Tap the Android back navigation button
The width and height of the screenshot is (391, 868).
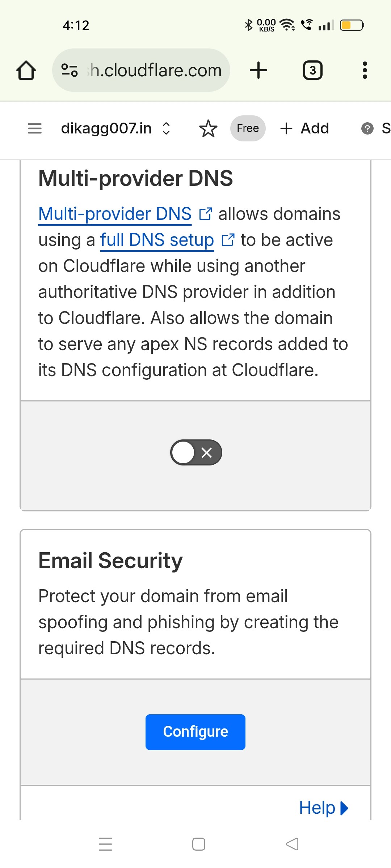click(x=292, y=844)
